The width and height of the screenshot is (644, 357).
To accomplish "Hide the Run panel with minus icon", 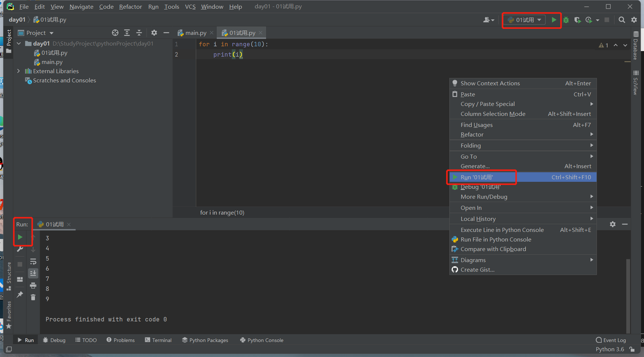I will tap(625, 224).
